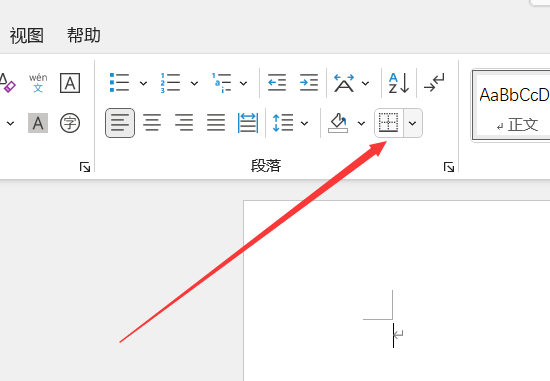This screenshot has height=381, width=550.
Task: Decrease the paragraph indent
Action: click(277, 83)
